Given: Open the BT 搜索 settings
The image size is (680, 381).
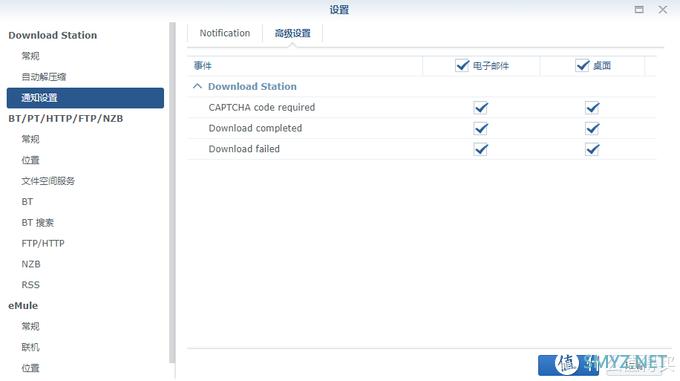Looking at the screenshot, I should pos(38,222).
